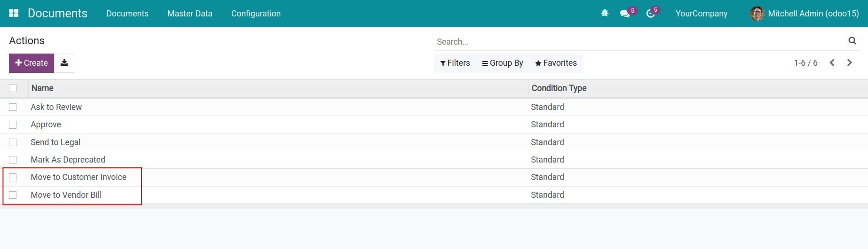Click Mitchell Admin user avatar
The width and height of the screenshot is (868, 249).
tap(757, 14)
